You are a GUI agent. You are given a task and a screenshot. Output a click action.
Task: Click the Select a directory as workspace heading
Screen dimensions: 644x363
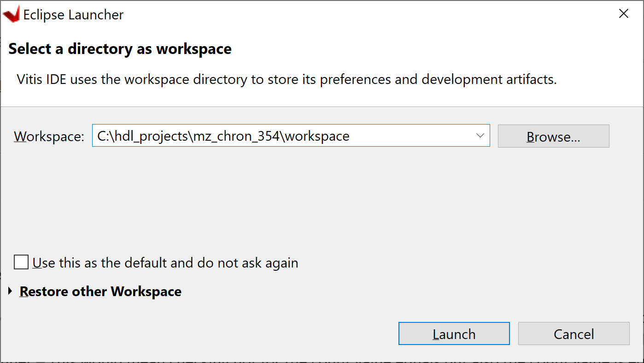[x=120, y=48]
